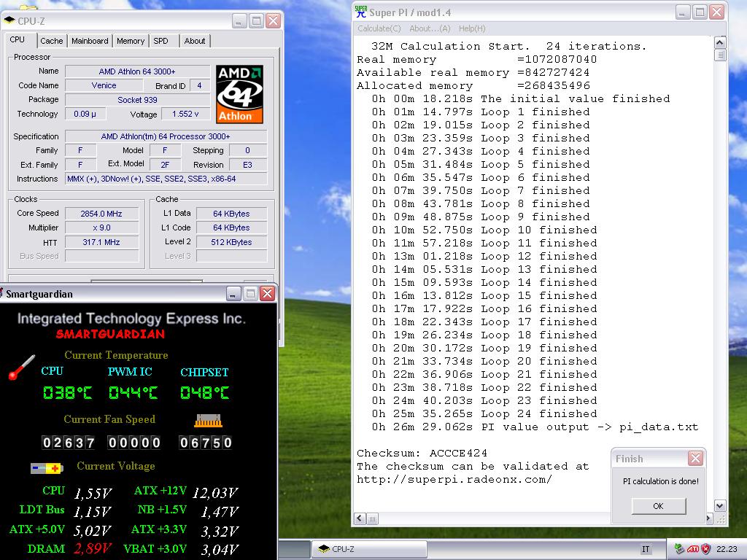This screenshot has height=560, width=747.
Task: Select the CPU tab in CPU-Z
Action: [18, 40]
